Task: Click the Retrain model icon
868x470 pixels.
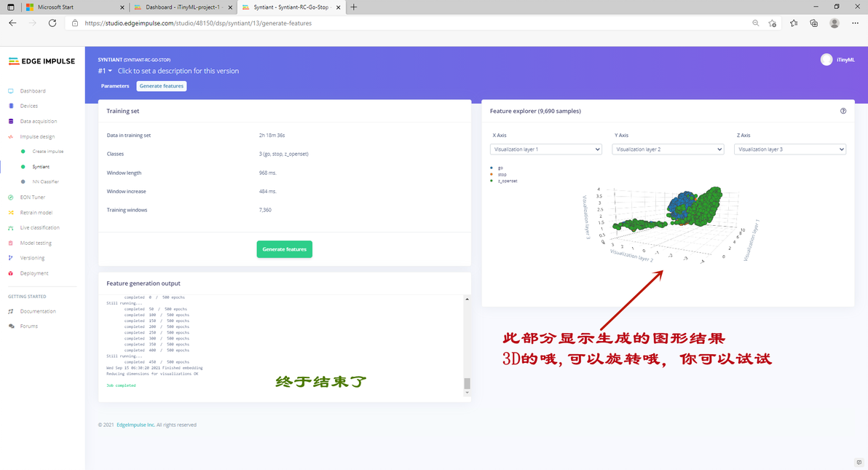Action: (x=10, y=213)
